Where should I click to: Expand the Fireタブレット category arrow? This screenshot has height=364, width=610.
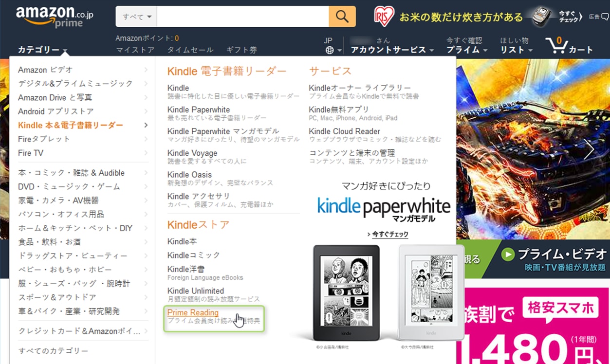(x=146, y=139)
